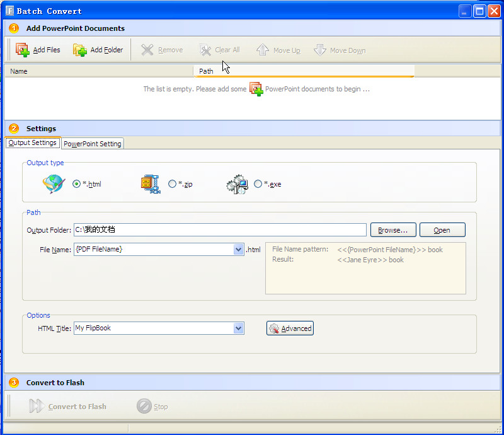Viewport: 504px width, 435px height.
Task: Expand the File Name dropdown
Action: click(x=239, y=250)
